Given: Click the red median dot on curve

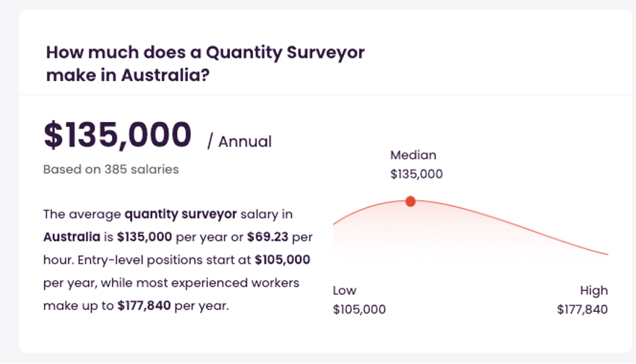Looking at the screenshot, I should (x=411, y=201).
